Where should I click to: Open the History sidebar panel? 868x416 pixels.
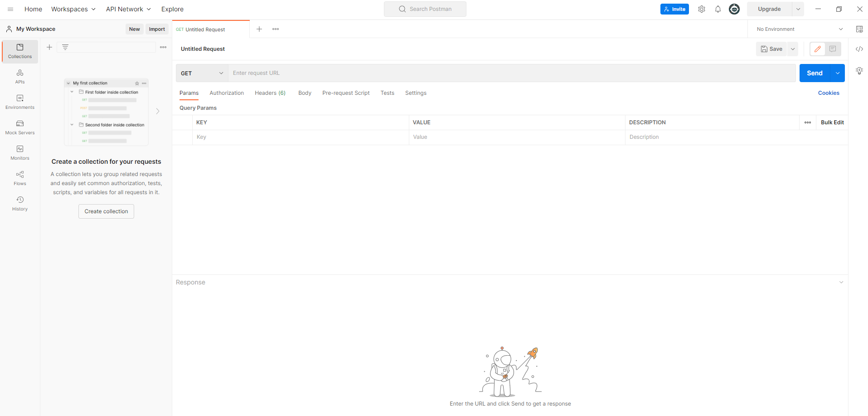20,204
